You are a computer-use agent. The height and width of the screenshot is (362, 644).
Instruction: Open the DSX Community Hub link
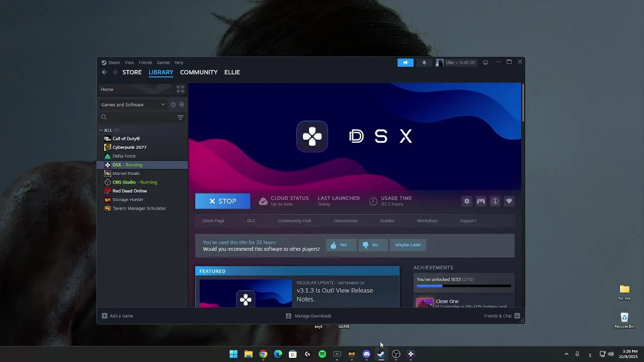coord(294,221)
